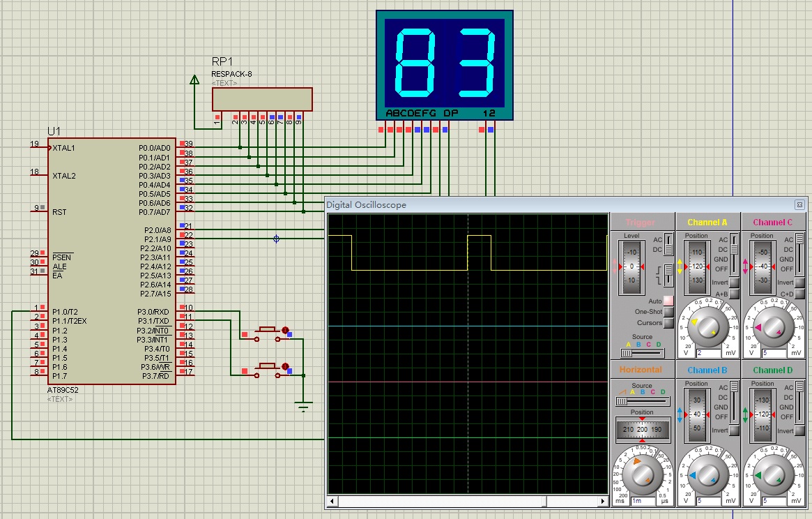Click the ground terminal symbol

(x=303, y=406)
